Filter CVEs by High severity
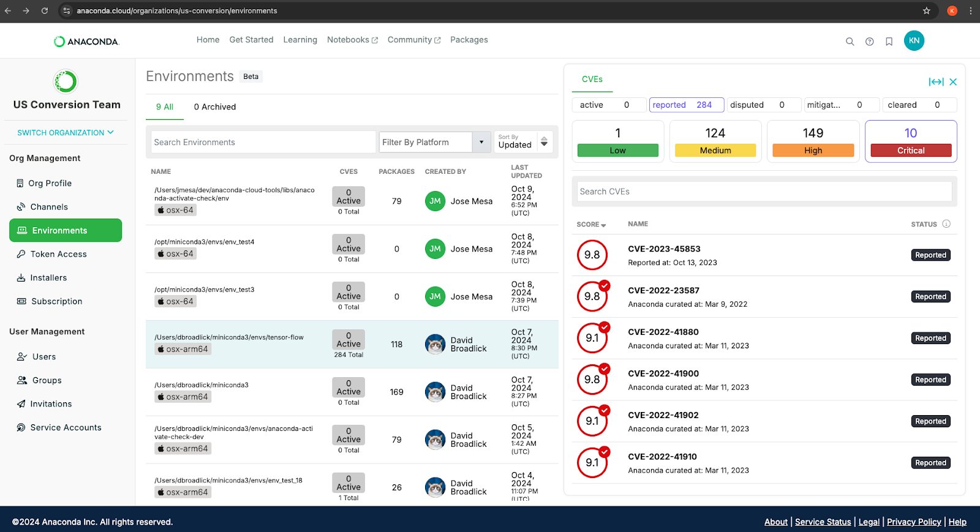The height and width of the screenshot is (532, 980). (813, 141)
